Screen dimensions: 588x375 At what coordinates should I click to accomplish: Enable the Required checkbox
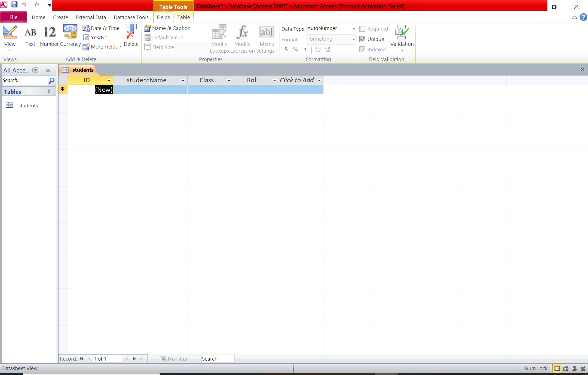(x=363, y=29)
